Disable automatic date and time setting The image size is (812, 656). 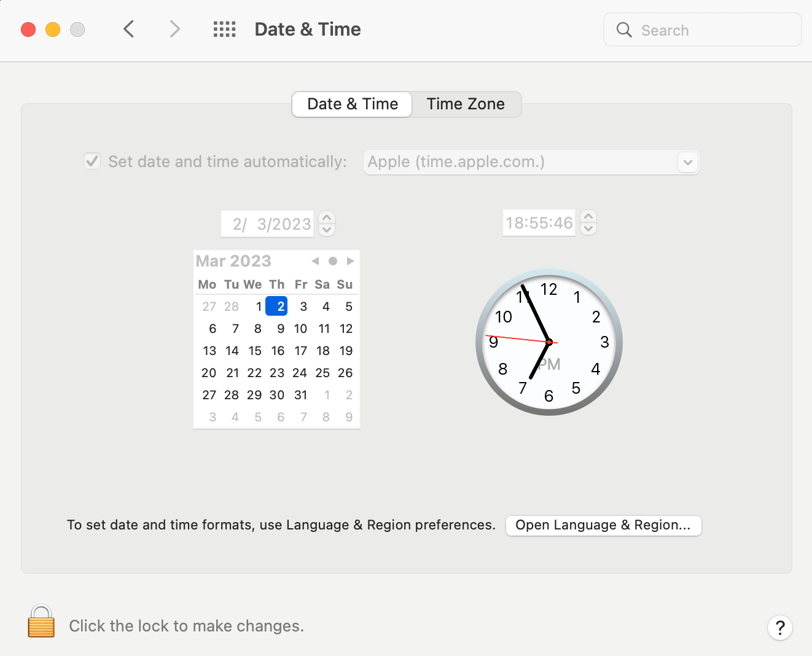(x=92, y=161)
